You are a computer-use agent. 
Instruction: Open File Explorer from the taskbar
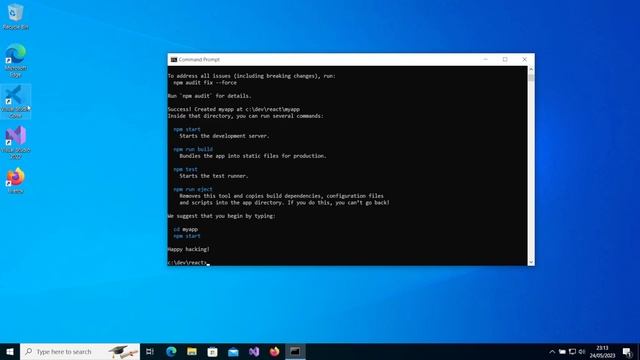click(x=192, y=351)
